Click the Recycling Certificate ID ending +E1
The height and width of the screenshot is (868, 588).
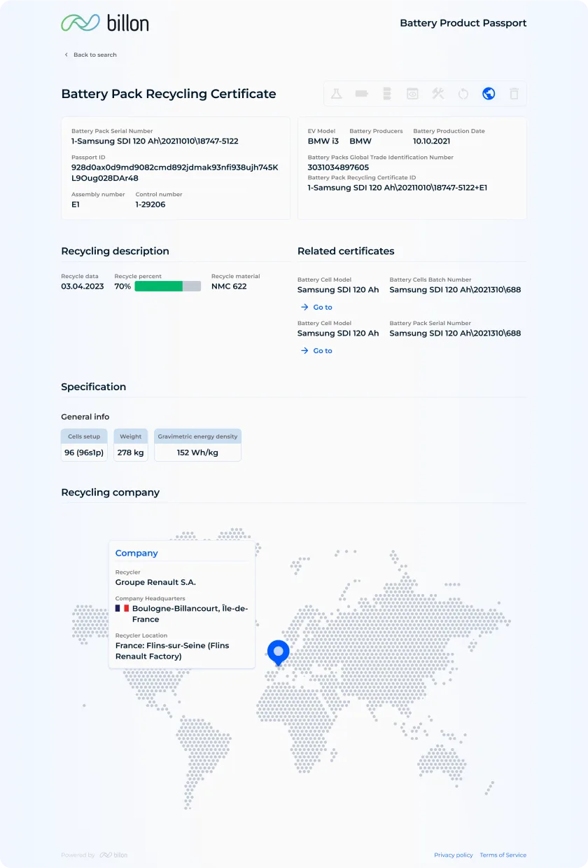[x=398, y=188]
